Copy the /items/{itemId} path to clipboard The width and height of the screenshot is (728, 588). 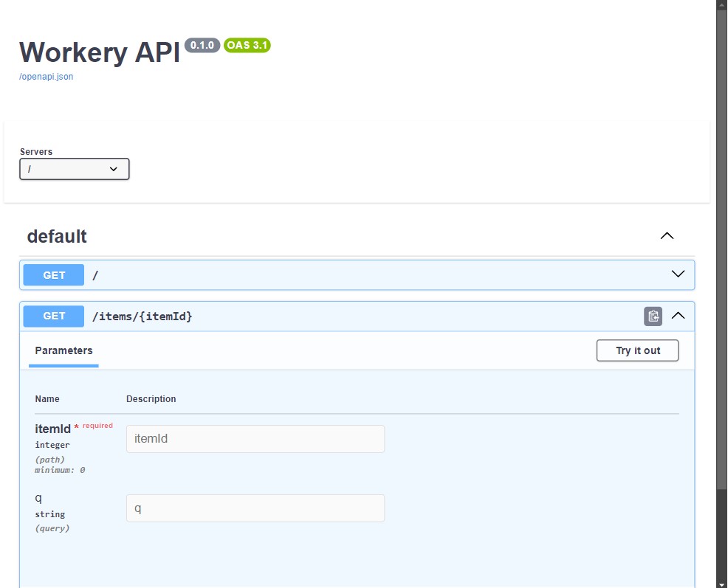(653, 316)
